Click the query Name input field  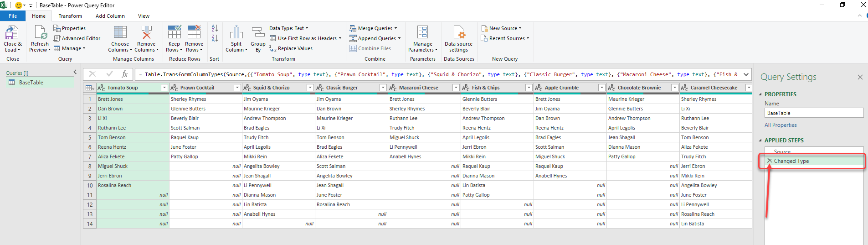(x=813, y=113)
